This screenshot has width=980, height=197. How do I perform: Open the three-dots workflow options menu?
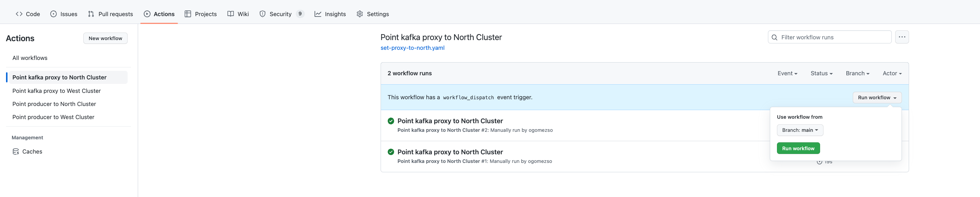[902, 37]
